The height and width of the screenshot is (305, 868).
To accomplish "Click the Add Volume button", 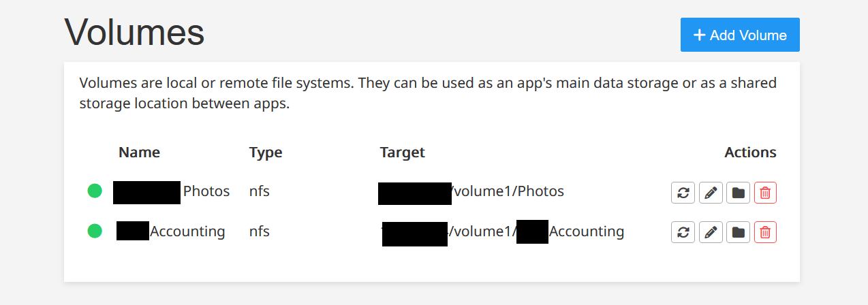I will [740, 35].
